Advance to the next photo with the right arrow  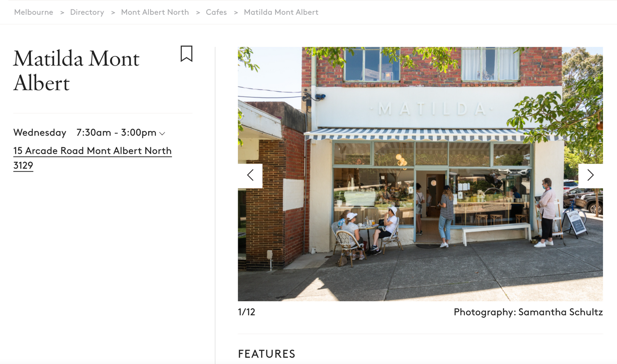tap(590, 175)
